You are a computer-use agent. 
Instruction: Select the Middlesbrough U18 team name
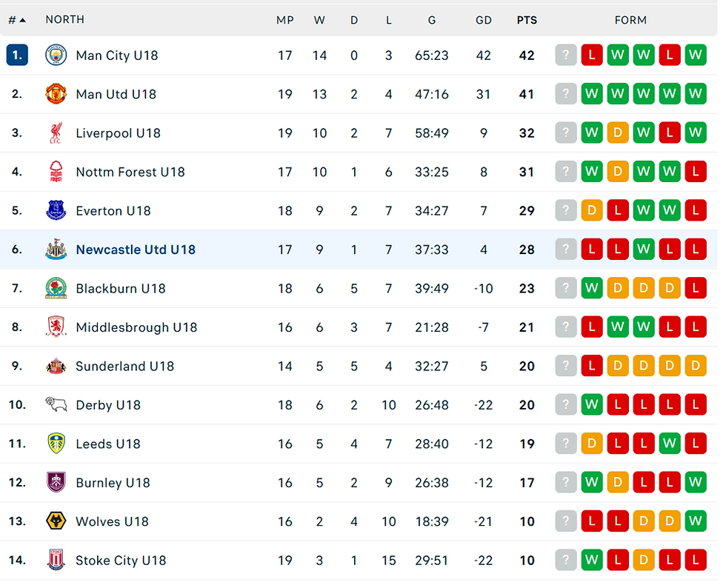point(136,327)
